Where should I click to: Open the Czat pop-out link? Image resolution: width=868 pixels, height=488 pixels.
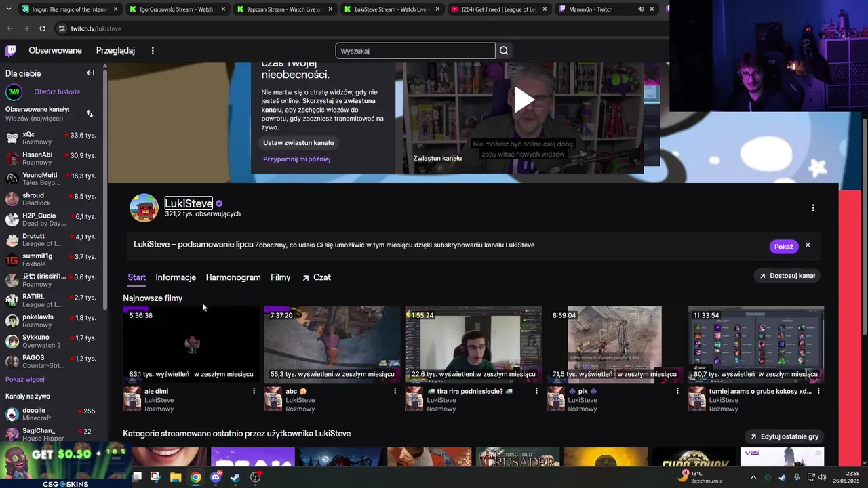tap(317, 277)
